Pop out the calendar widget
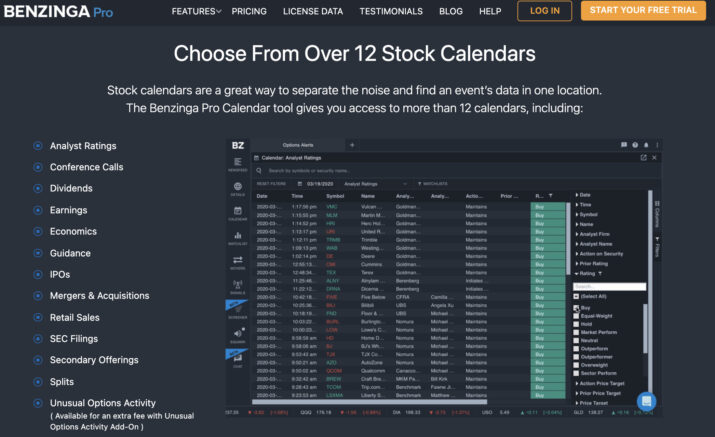This screenshot has height=437, width=715. pyautogui.click(x=643, y=158)
